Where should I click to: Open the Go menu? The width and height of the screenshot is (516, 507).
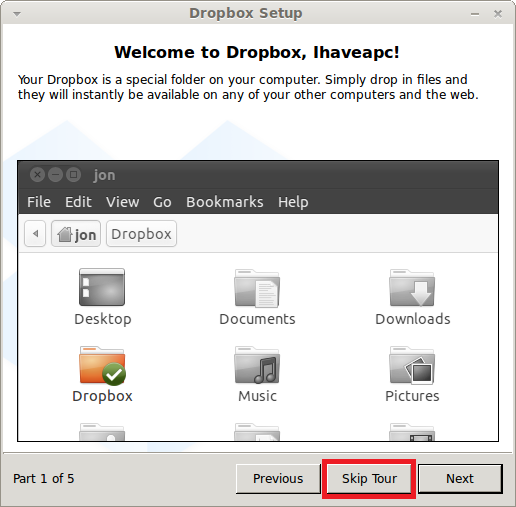pyautogui.click(x=162, y=202)
